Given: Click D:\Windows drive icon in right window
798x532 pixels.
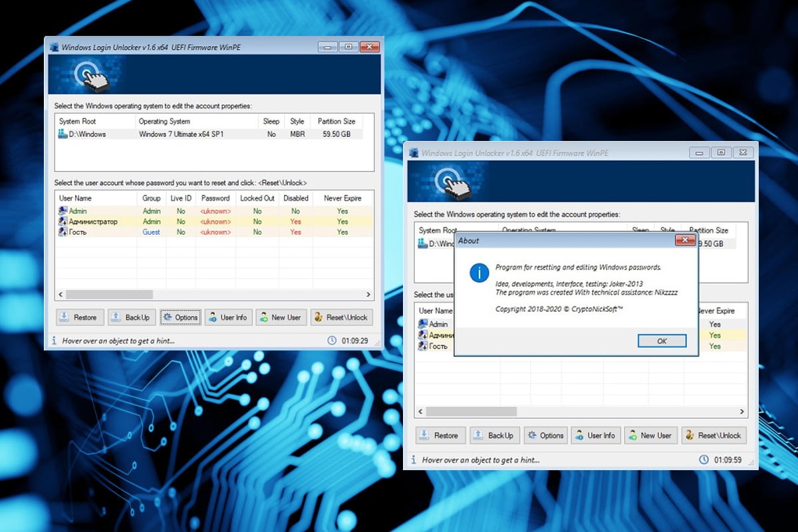Looking at the screenshot, I should coord(422,244).
